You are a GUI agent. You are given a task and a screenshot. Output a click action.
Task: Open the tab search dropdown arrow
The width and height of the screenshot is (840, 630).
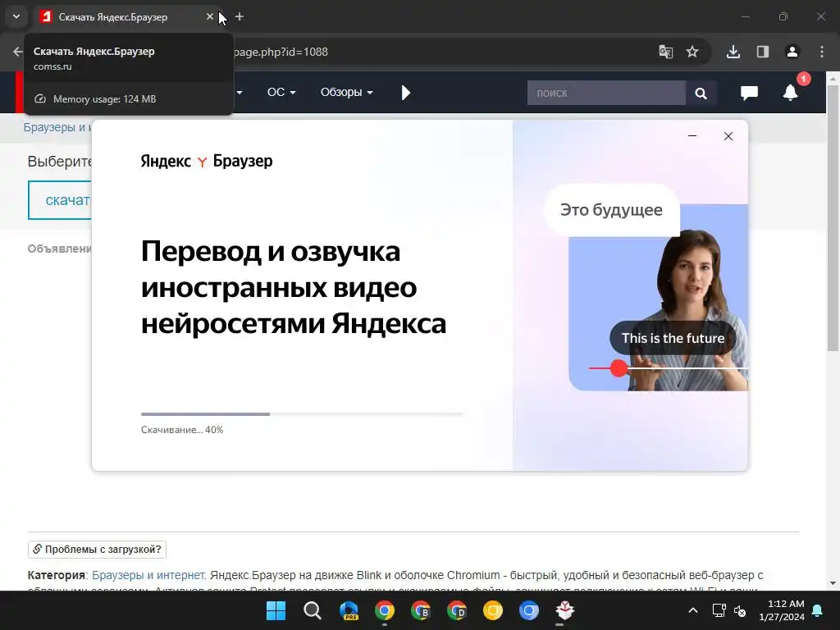point(16,16)
